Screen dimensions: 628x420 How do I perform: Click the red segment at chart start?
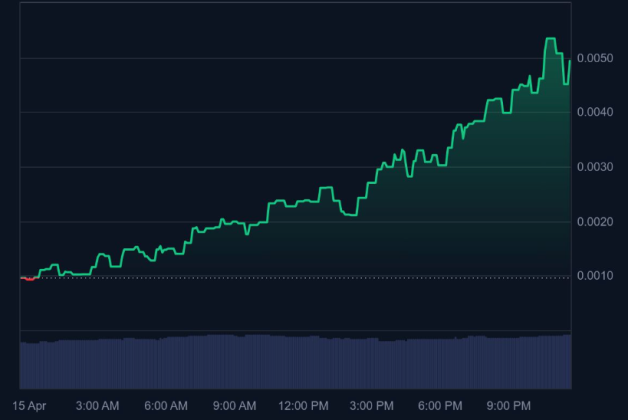pyautogui.click(x=28, y=279)
